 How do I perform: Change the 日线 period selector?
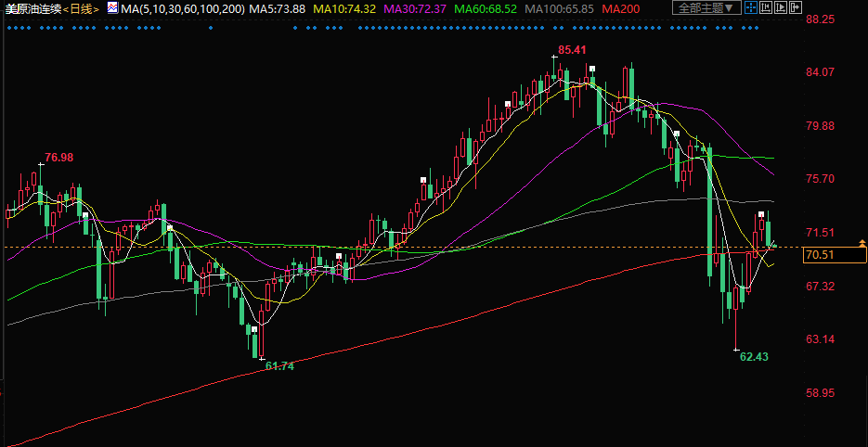click(82, 8)
